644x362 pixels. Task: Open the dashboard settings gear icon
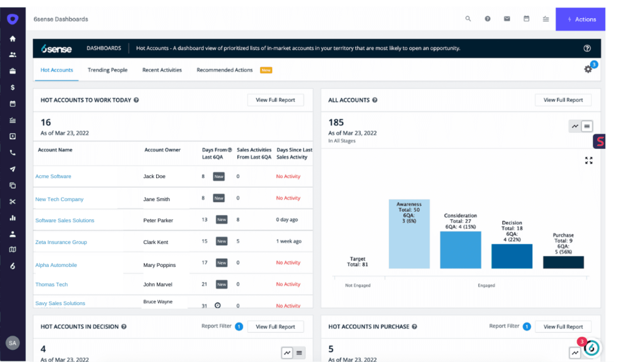588,69
